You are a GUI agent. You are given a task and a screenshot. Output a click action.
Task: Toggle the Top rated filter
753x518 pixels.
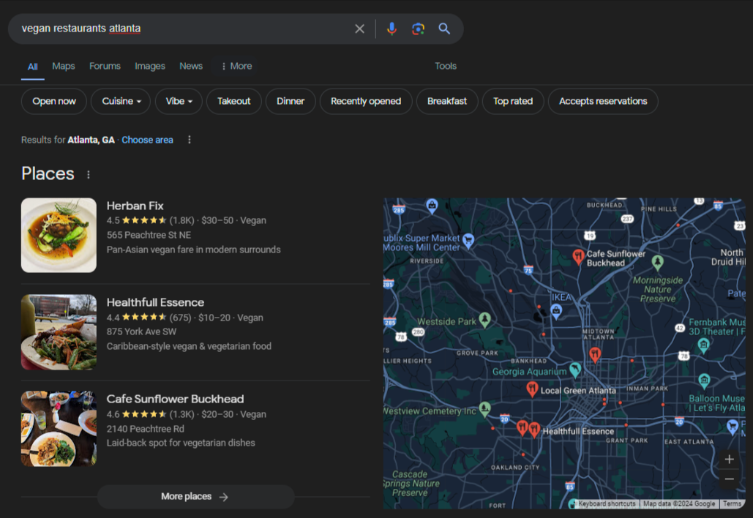tap(513, 101)
